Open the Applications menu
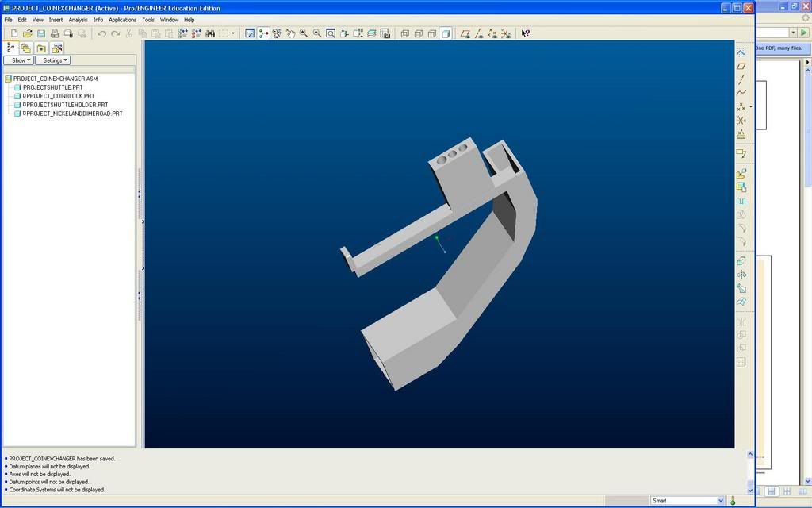The width and height of the screenshot is (812, 508). [123, 20]
